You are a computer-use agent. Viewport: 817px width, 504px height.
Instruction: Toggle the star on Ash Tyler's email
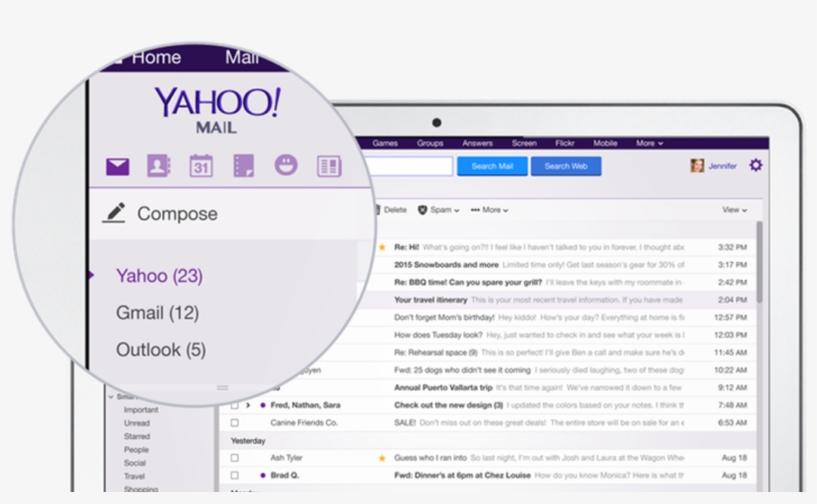click(382, 458)
